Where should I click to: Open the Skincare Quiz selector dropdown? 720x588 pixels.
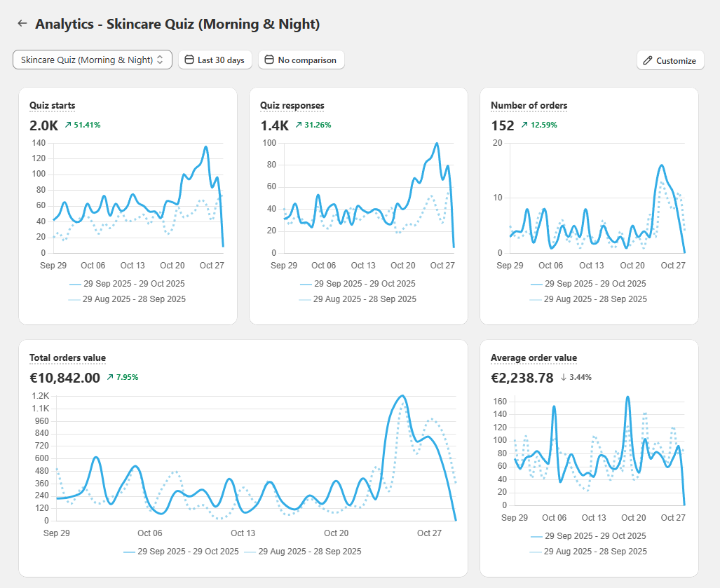[x=92, y=60]
